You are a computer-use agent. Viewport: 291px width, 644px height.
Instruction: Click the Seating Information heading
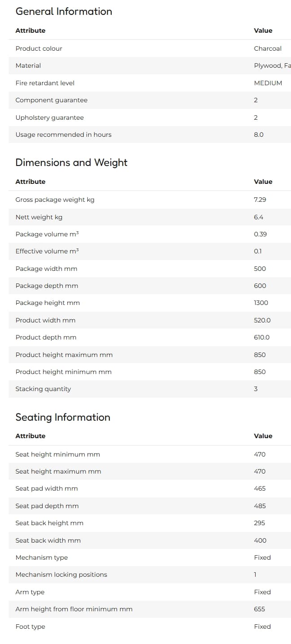63,417
